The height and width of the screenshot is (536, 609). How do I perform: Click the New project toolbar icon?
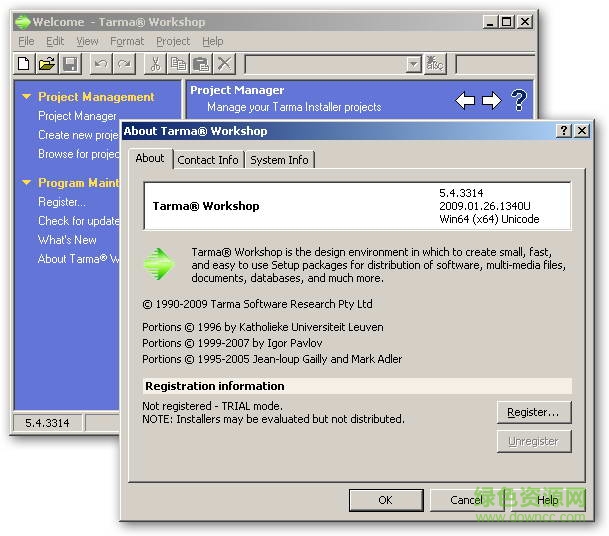tap(24, 64)
